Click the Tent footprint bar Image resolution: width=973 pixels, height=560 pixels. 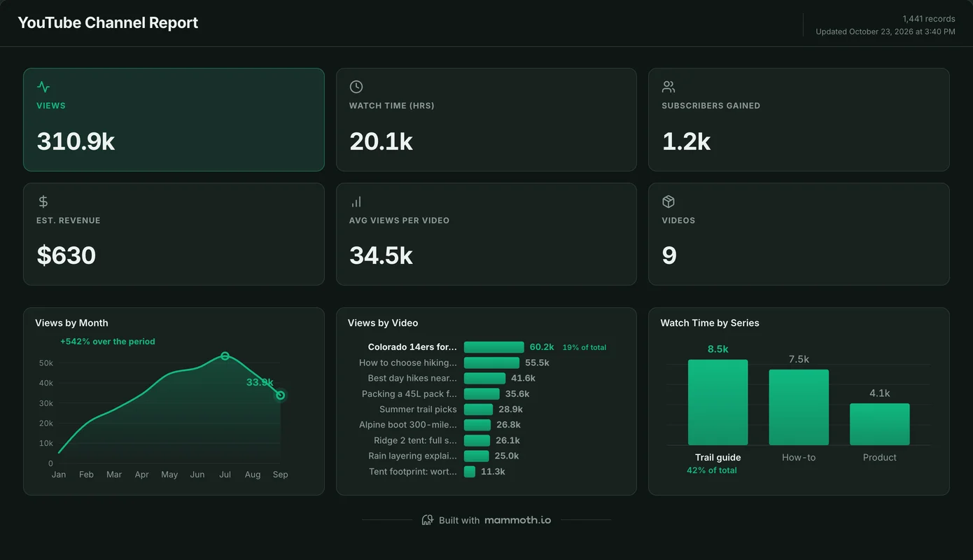(470, 472)
